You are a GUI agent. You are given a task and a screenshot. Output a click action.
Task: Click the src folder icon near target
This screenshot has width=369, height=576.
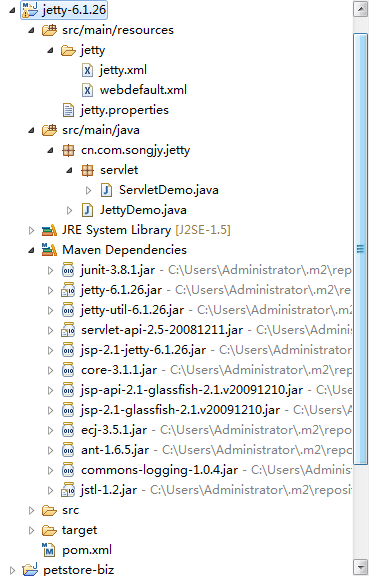point(49,510)
